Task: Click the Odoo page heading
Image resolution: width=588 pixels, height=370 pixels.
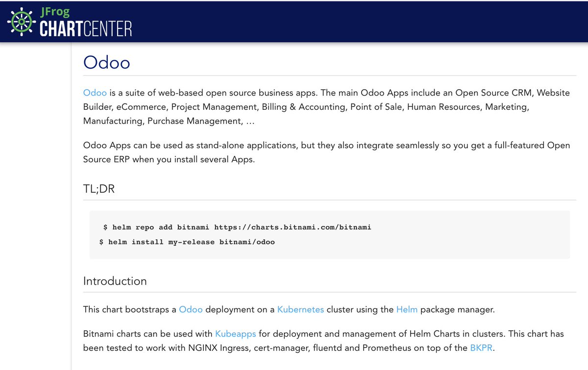Action: pyautogui.click(x=107, y=62)
